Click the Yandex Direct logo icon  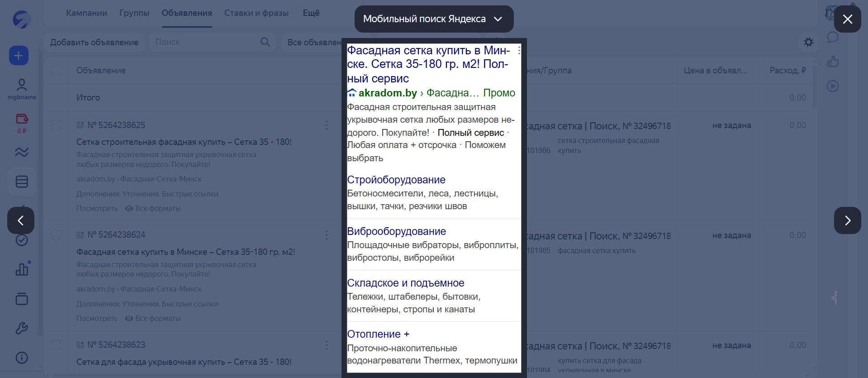point(21,19)
